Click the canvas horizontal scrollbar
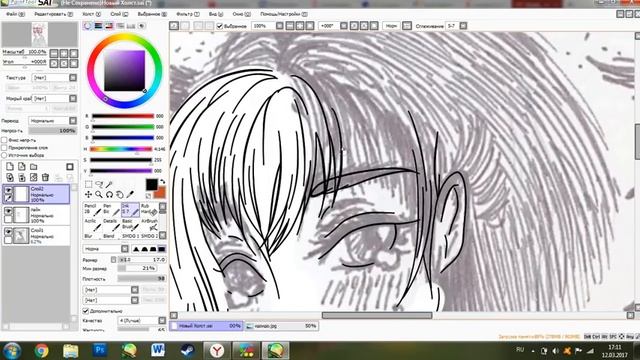The height and width of the screenshot is (360, 640). pos(377,315)
